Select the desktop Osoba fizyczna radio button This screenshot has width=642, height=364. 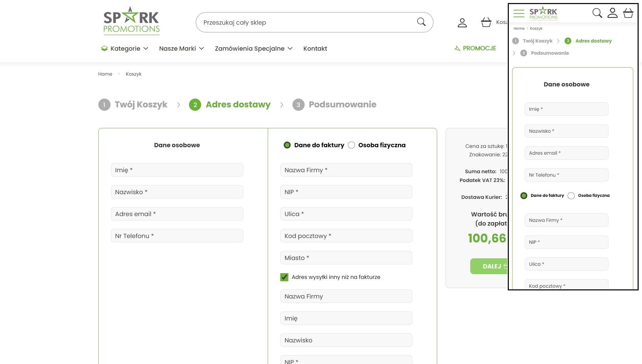point(352,145)
